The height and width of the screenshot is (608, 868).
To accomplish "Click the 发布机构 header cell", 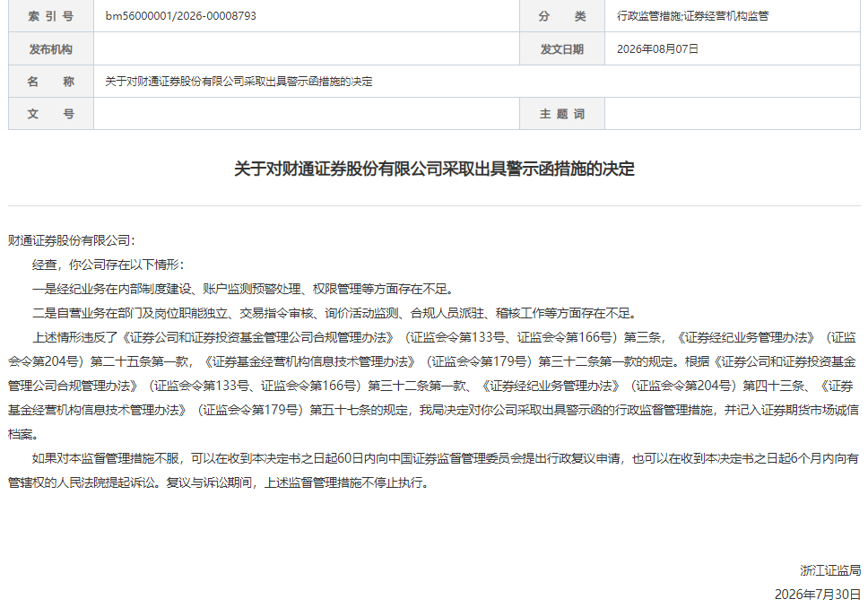I will point(51,48).
